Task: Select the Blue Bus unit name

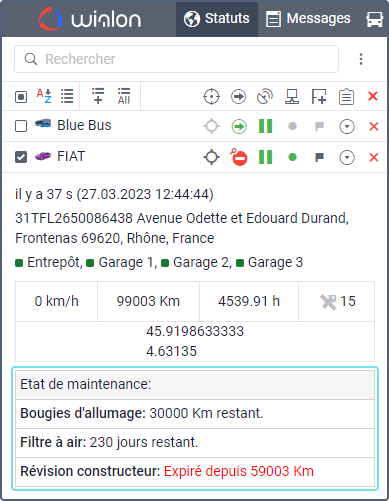Action: (84, 125)
